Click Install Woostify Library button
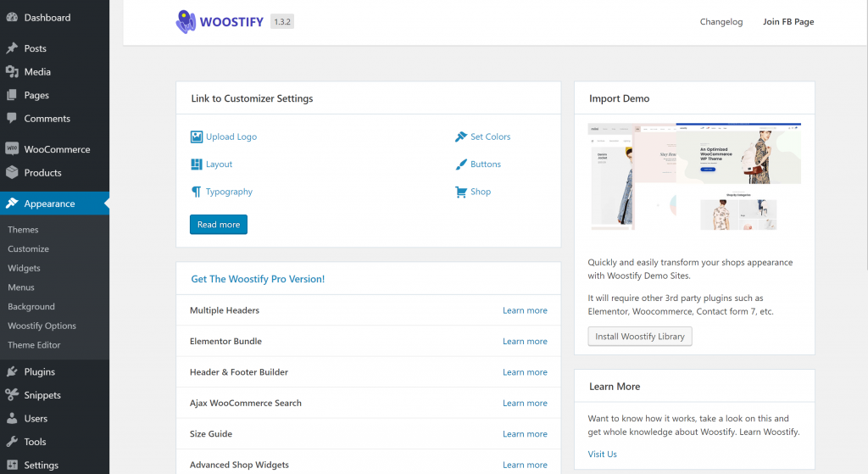 coord(640,336)
